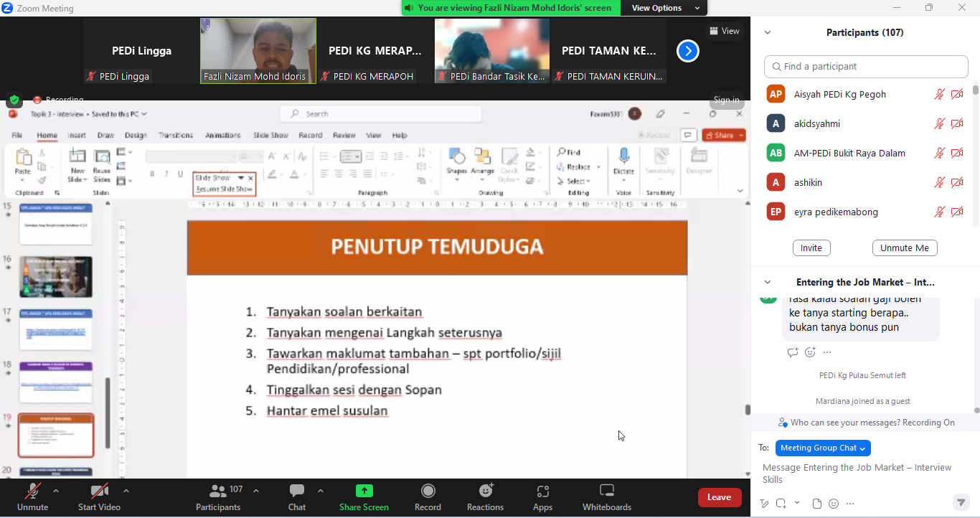Open Whiteboards from the meeting toolbar
Image resolution: width=980 pixels, height=518 pixels.
606,491
